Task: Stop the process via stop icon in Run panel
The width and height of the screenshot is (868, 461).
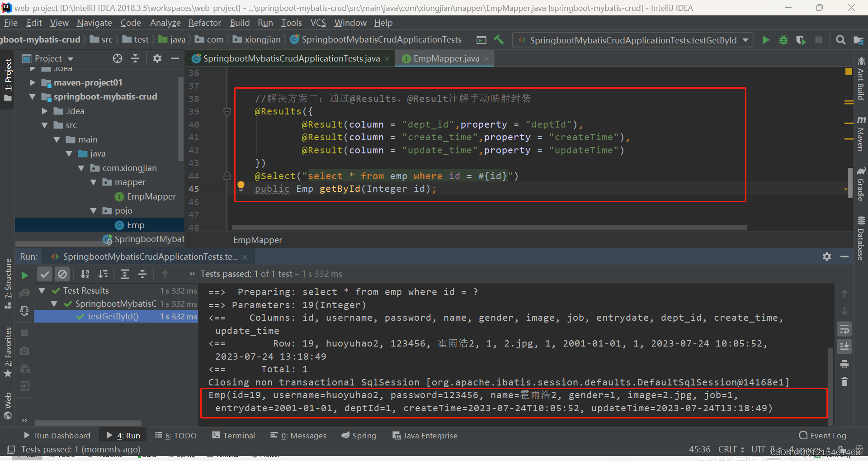Action: [24, 333]
